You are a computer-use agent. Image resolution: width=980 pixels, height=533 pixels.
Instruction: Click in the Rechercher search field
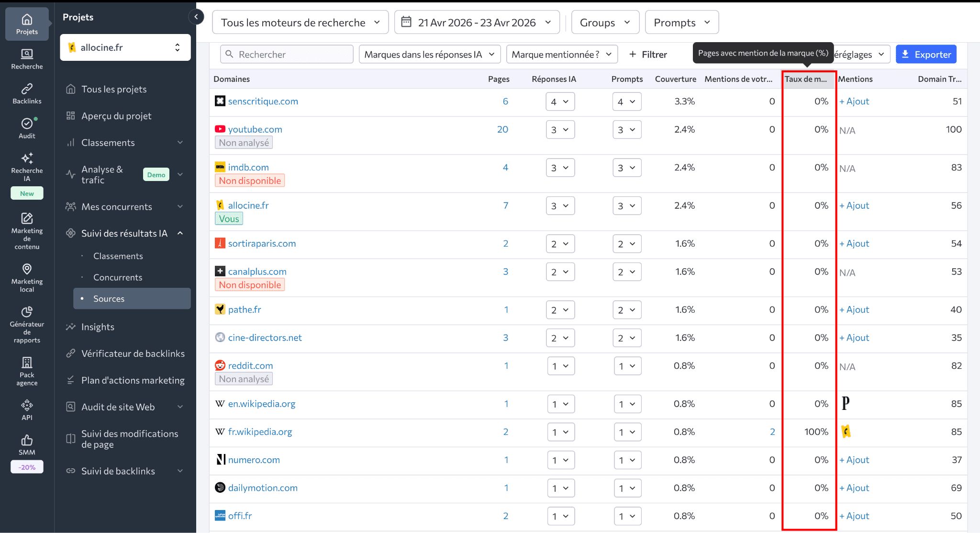point(287,55)
